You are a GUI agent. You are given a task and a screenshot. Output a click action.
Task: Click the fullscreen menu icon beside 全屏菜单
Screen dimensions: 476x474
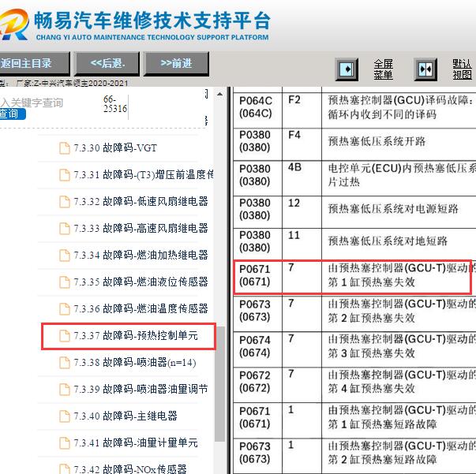tap(347, 69)
